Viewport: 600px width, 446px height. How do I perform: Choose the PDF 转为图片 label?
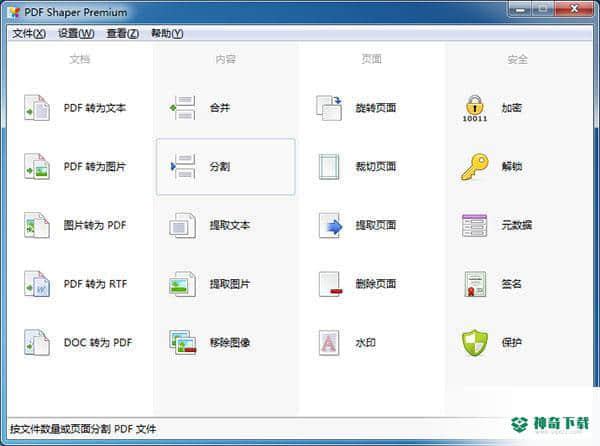tap(95, 166)
